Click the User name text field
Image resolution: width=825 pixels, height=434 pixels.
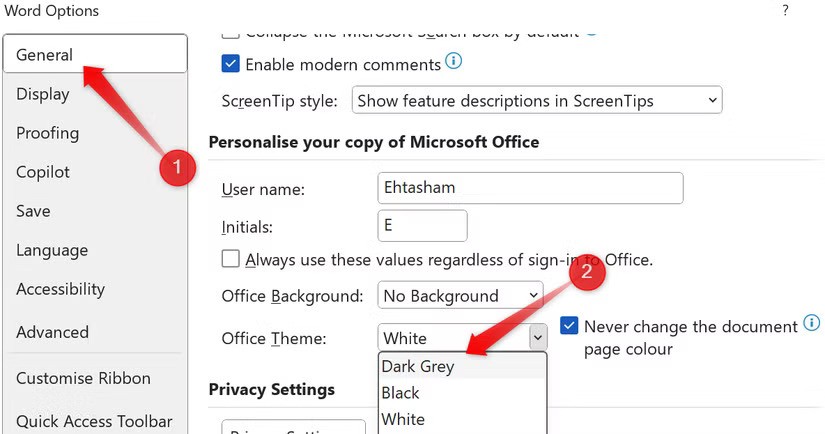[x=530, y=188]
